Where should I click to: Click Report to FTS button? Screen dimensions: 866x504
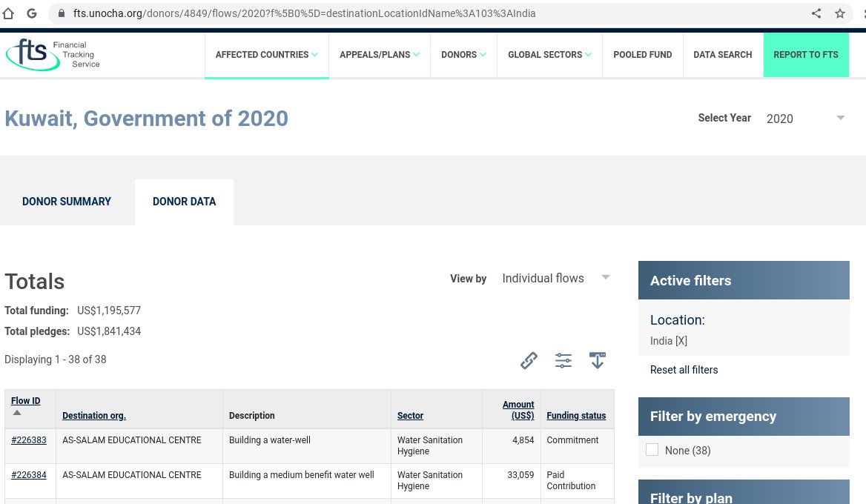(806, 55)
